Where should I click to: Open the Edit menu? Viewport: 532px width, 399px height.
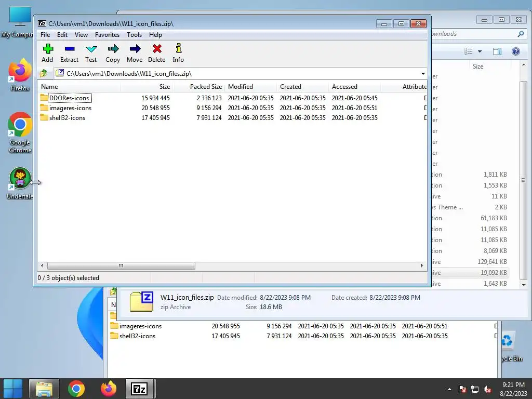[62, 35]
